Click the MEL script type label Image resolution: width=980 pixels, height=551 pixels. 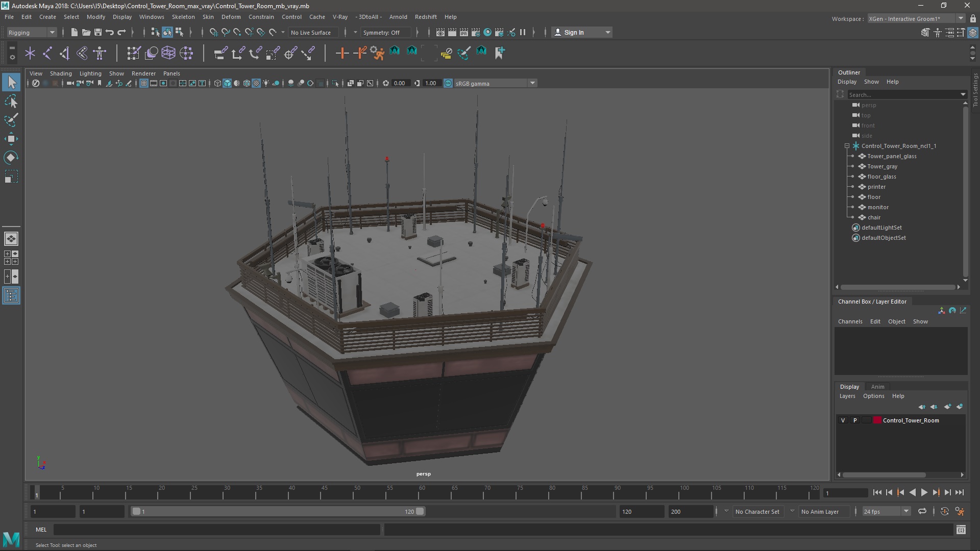[x=41, y=530]
